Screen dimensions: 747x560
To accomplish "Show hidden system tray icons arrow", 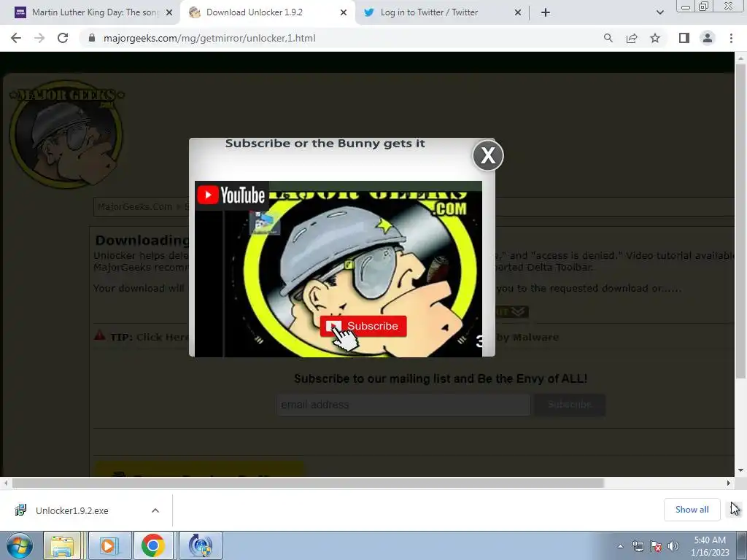I will (x=620, y=546).
